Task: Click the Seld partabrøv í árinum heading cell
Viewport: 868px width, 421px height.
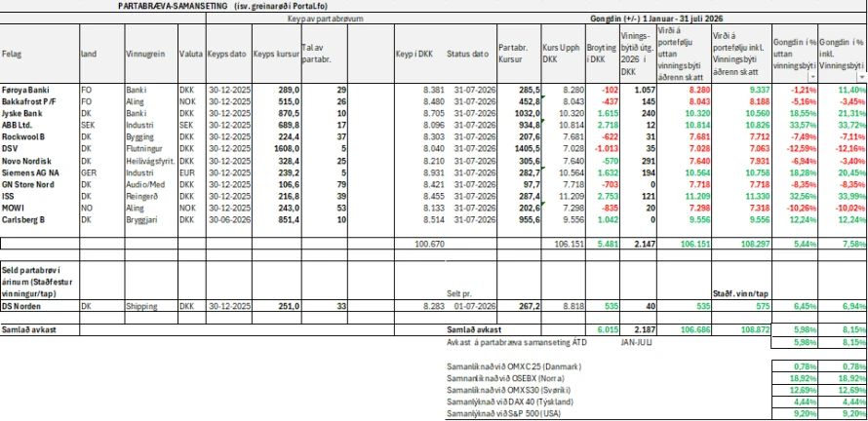Action: (40, 281)
